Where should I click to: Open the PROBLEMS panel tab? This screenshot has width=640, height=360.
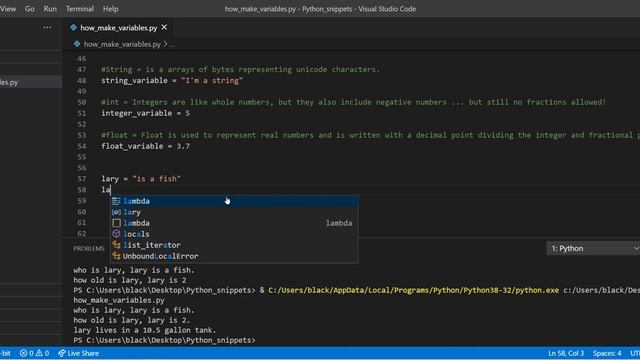click(89, 249)
